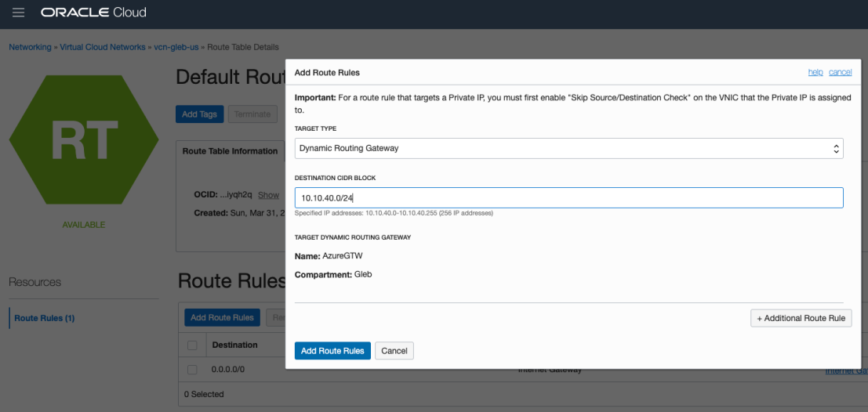Click the Route Table Information tab

[230, 151]
